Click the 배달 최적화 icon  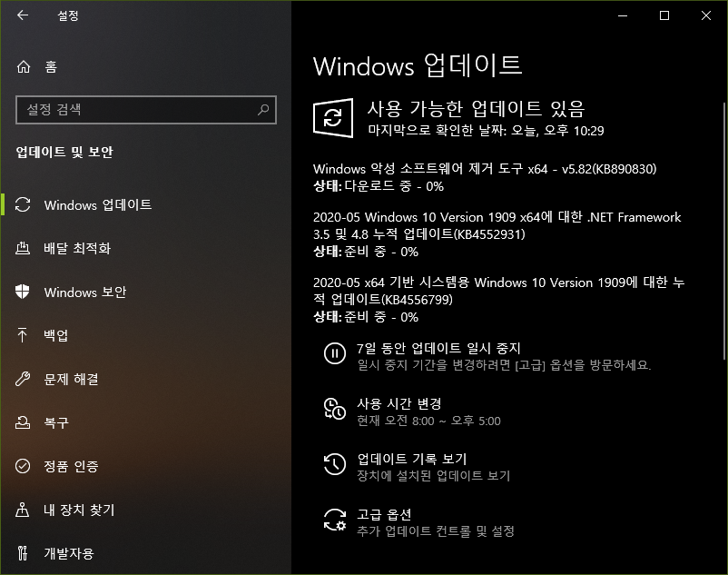(x=23, y=249)
